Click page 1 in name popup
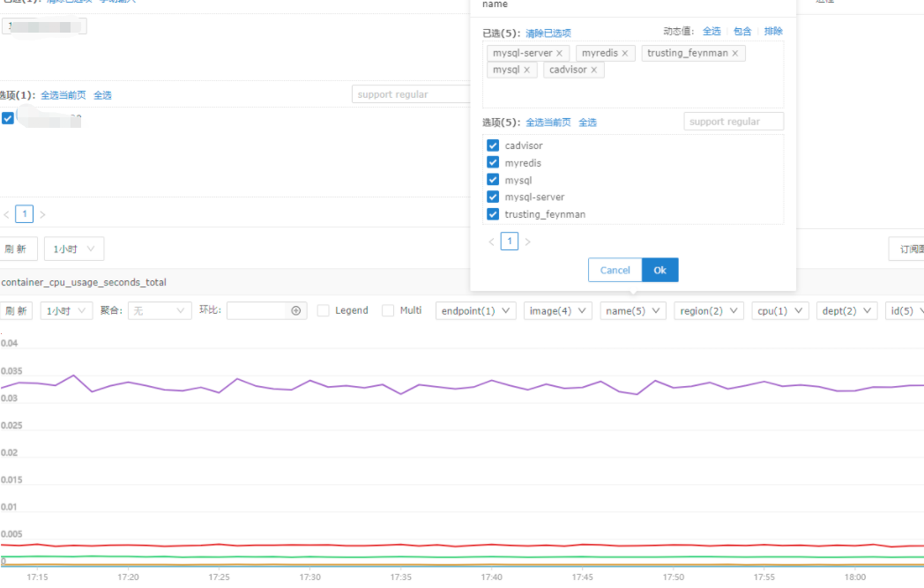924x588 pixels. pos(510,241)
